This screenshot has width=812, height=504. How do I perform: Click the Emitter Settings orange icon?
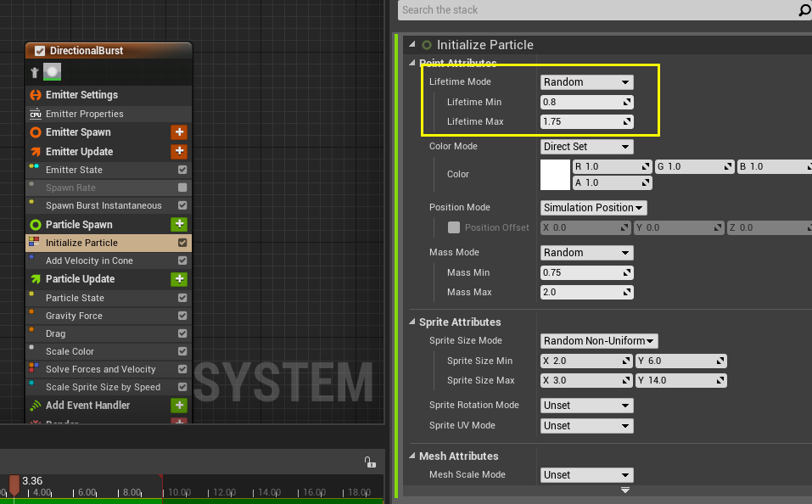click(x=36, y=95)
